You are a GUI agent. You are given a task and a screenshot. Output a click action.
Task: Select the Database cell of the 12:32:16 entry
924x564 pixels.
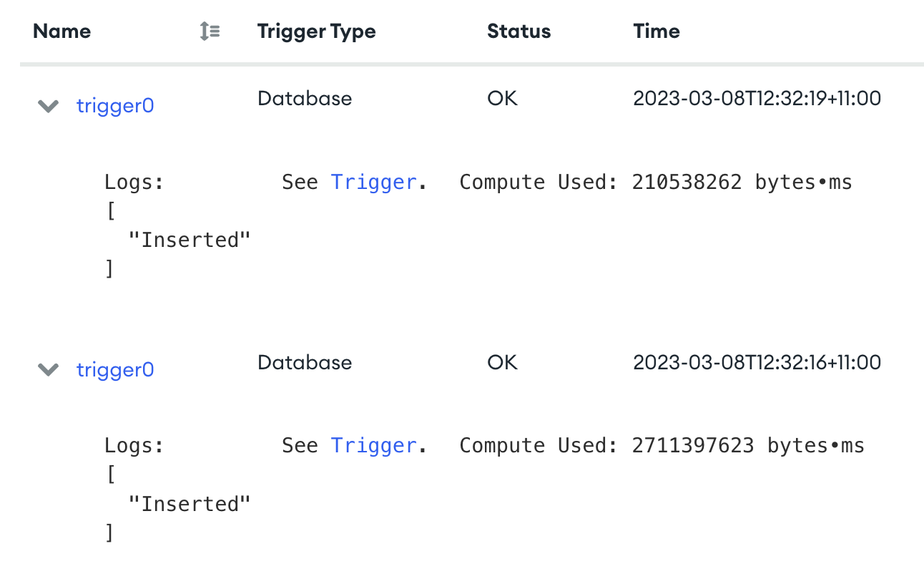(305, 363)
